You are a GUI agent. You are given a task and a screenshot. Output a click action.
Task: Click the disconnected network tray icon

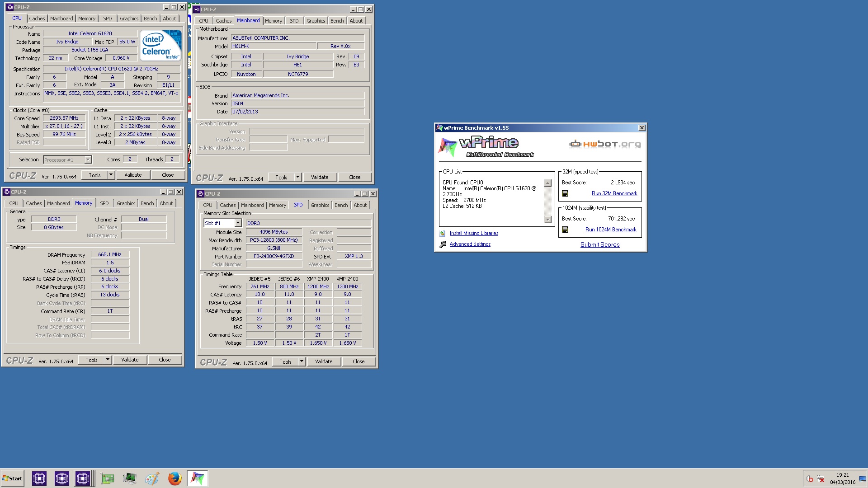coord(821,479)
